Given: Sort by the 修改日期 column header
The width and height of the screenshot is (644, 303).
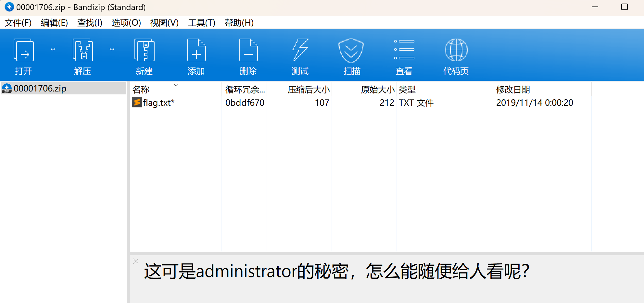Looking at the screenshot, I should [x=513, y=90].
